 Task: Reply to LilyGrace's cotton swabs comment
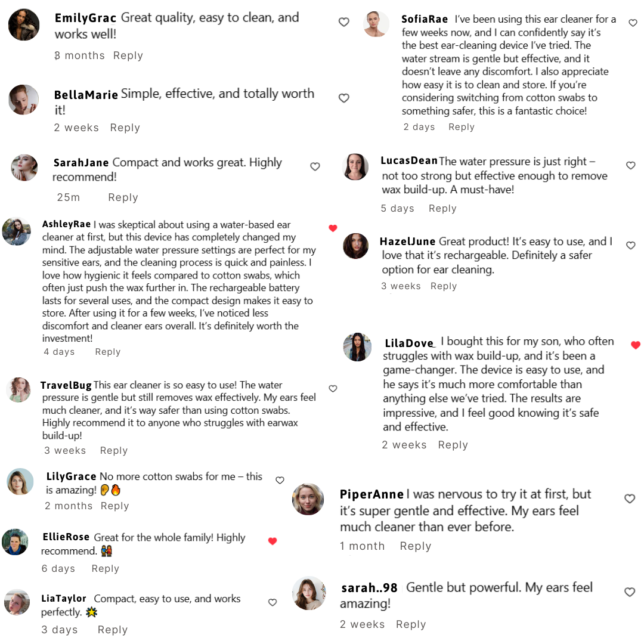(x=114, y=506)
